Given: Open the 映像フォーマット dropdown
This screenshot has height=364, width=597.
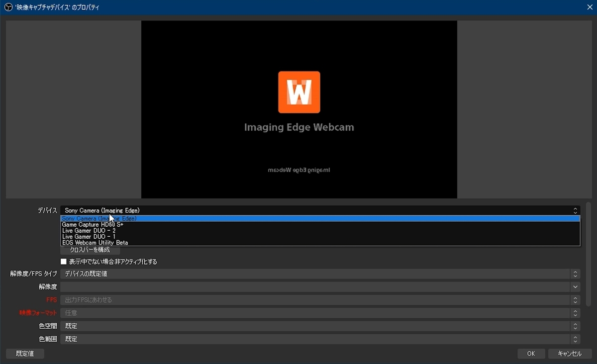Looking at the screenshot, I should point(320,313).
